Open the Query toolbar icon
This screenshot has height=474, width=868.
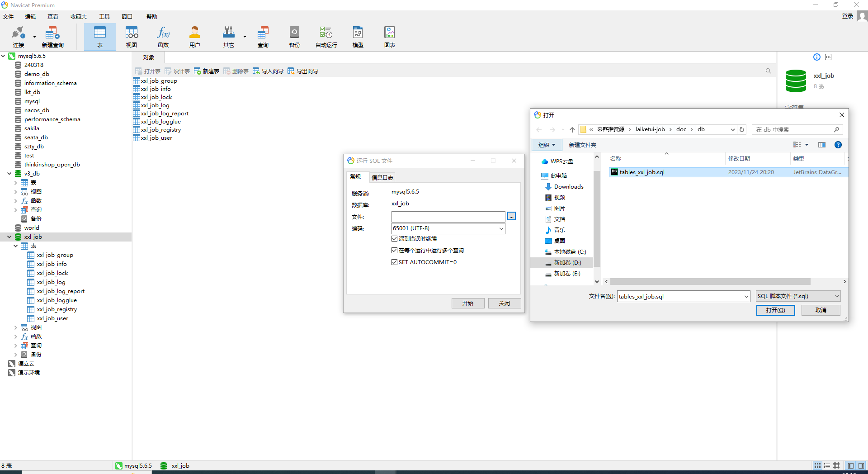pyautogui.click(x=263, y=37)
